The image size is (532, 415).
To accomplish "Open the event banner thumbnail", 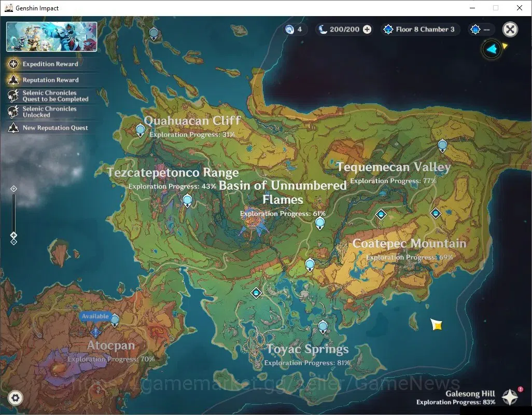I will point(51,37).
